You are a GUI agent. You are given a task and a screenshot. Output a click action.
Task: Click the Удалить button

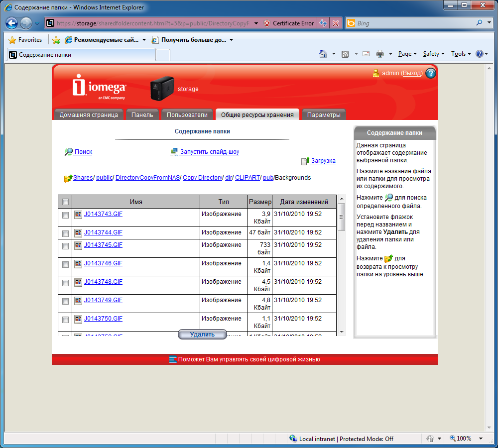coord(202,335)
